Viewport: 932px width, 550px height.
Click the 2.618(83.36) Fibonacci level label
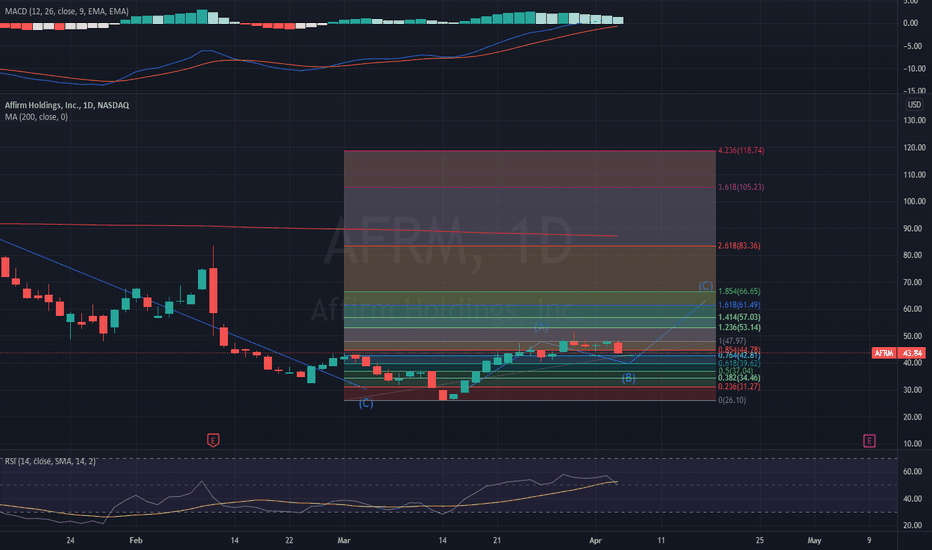click(x=739, y=246)
